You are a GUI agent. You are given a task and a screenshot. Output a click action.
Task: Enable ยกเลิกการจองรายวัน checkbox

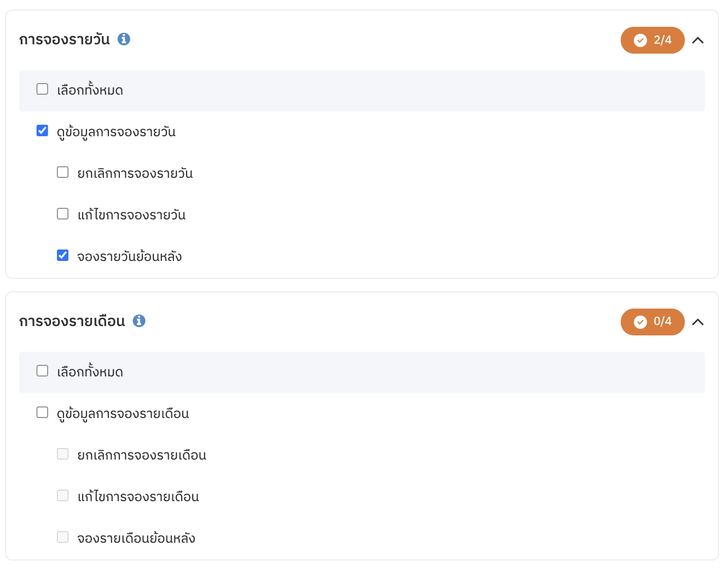click(63, 172)
